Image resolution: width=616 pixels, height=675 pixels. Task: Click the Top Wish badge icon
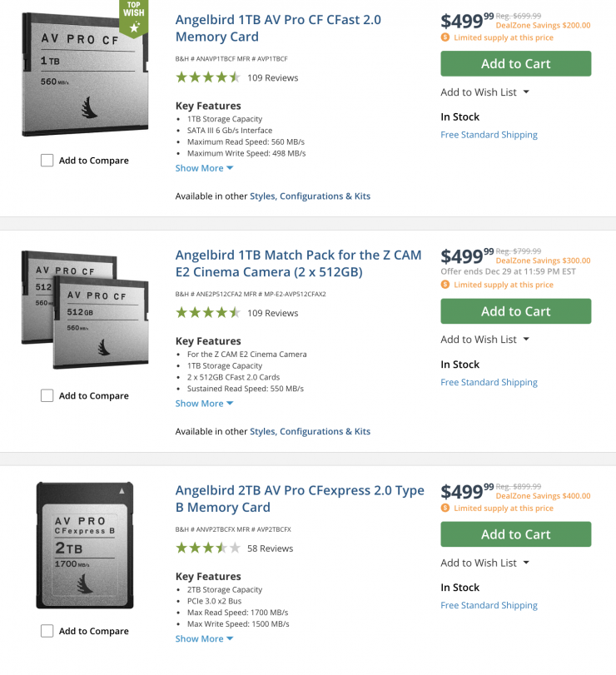(x=134, y=18)
